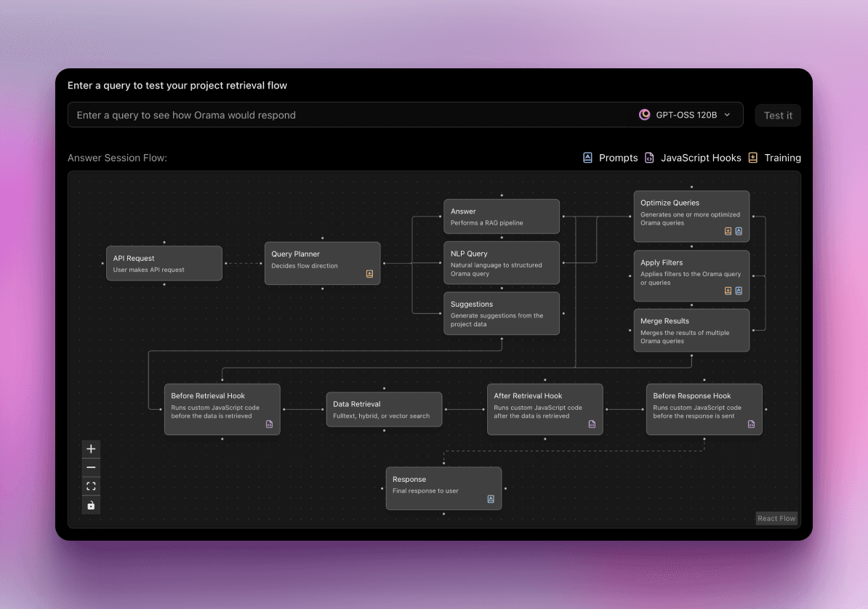Viewport: 868px width, 609px height.
Task: Select the Before Response Hook node
Action: tap(704, 410)
